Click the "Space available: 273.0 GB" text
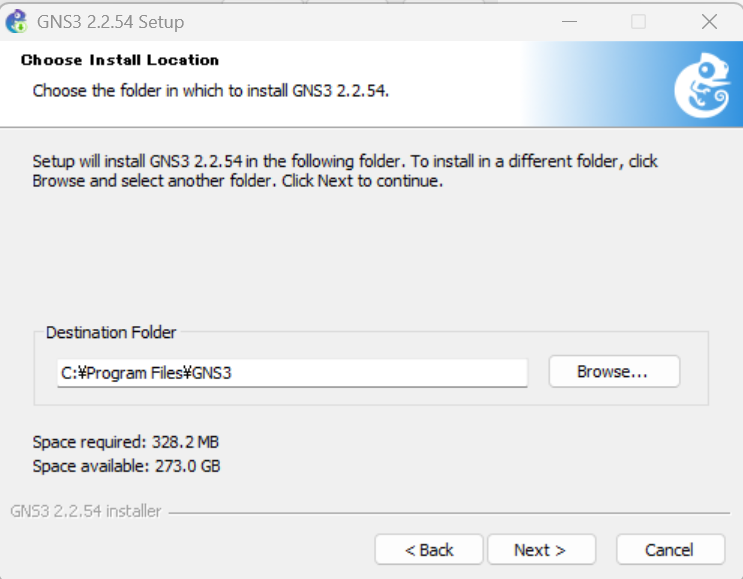 [126, 466]
